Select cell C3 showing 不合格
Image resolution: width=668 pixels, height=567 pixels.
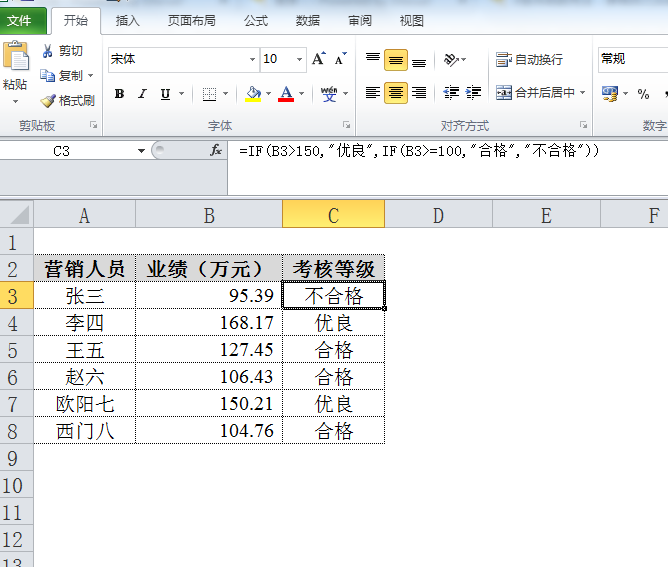[x=334, y=295]
